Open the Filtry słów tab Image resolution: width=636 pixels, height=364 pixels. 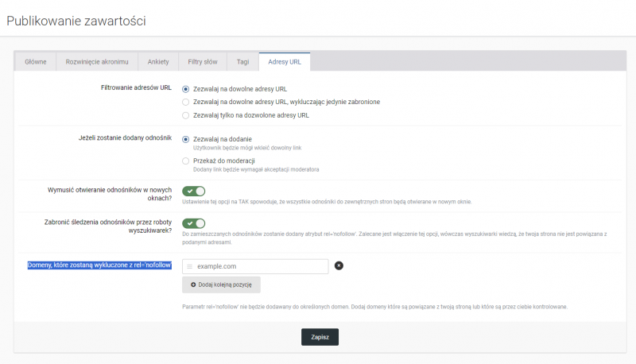tap(202, 62)
